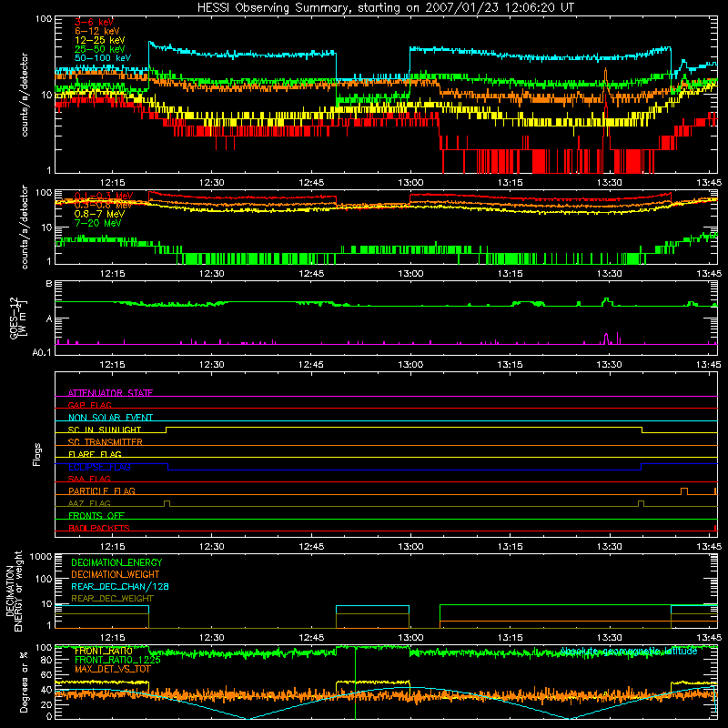The height and width of the screenshot is (728, 728).
Task: Click the REAR_DEC_WEIGHT legend label
Action: [x=112, y=599]
